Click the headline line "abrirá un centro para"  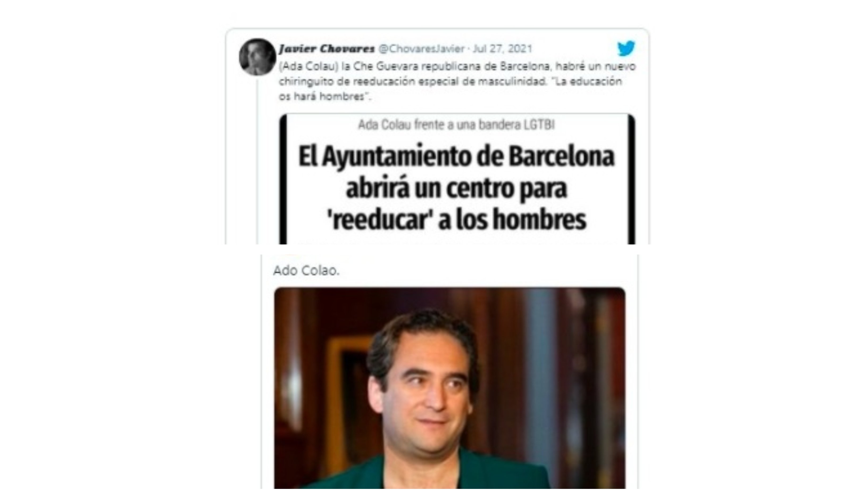coord(457,189)
